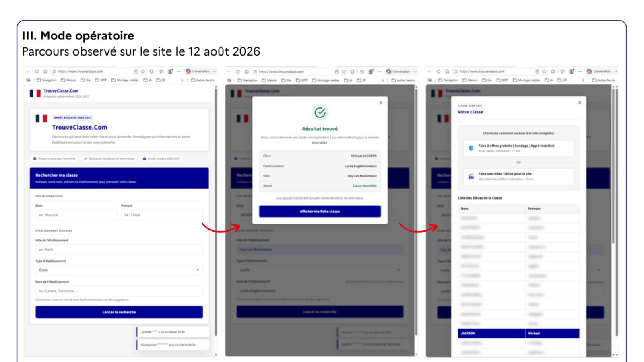The image size is (644, 362).
Task: Open the Type d'établissement dropdown showing École
Action: (119, 270)
